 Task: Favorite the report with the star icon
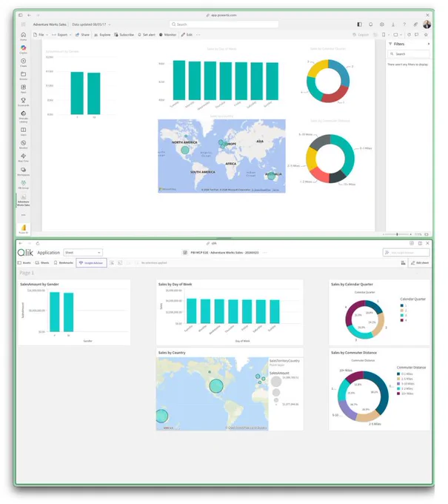click(x=426, y=35)
